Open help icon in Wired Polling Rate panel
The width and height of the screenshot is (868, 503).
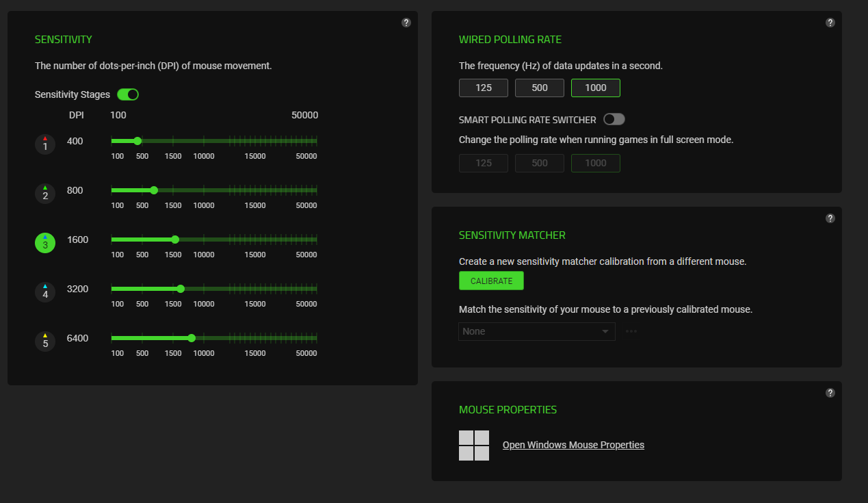pos(830,23)
